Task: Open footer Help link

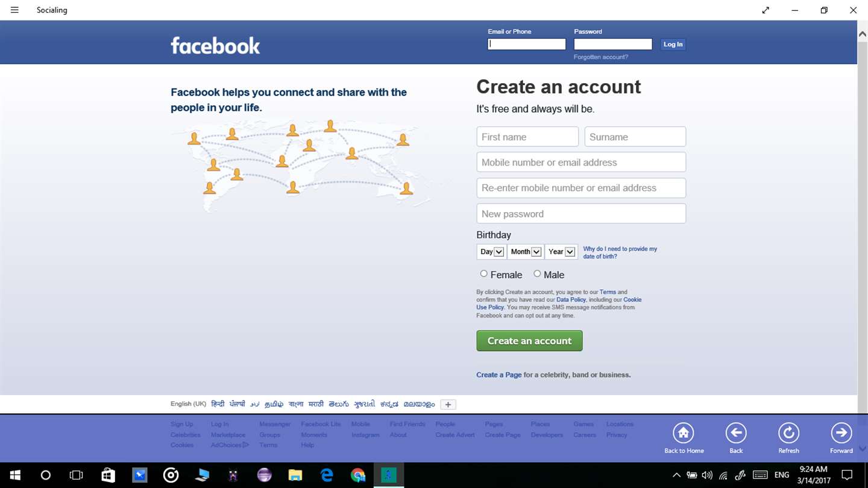Action: point(307,445)
